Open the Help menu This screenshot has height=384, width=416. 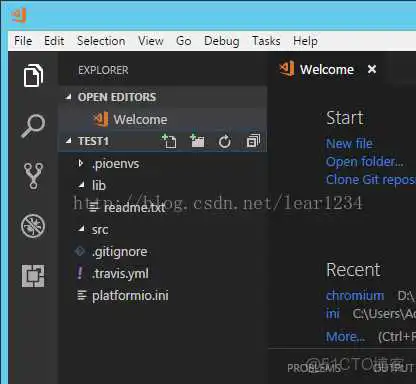click(x=305, y=41)
